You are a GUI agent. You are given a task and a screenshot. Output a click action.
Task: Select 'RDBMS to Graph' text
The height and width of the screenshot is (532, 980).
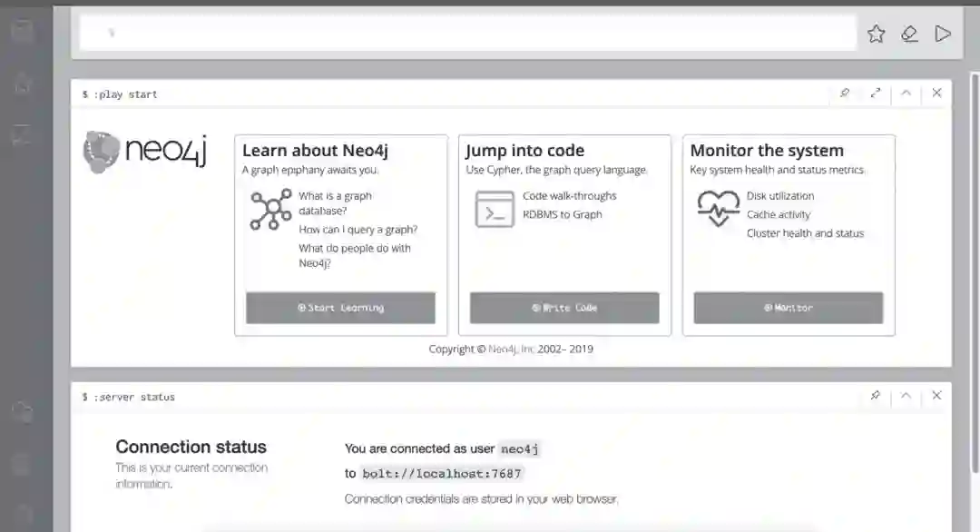click(563, 214)
